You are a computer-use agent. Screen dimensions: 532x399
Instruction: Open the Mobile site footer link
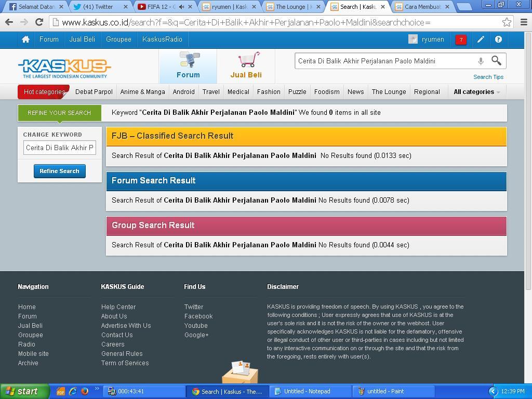point(33,353)
